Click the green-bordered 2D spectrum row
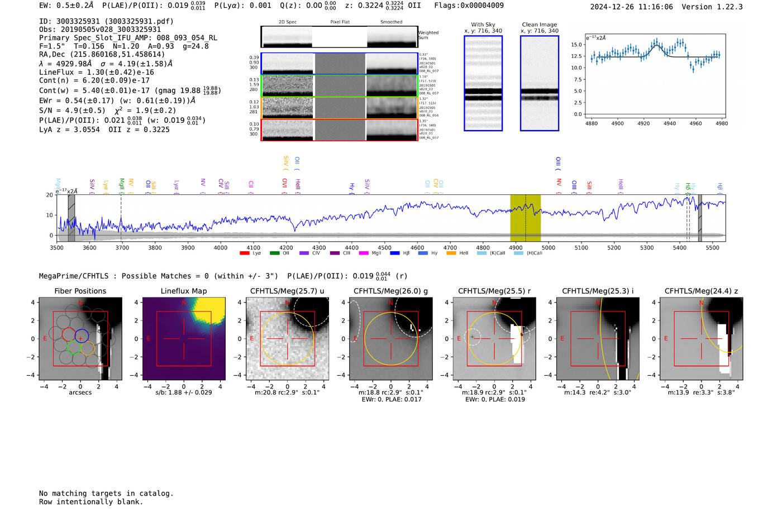Image resolution: width=782 pixels, height=532 pixels. (340, 86)
